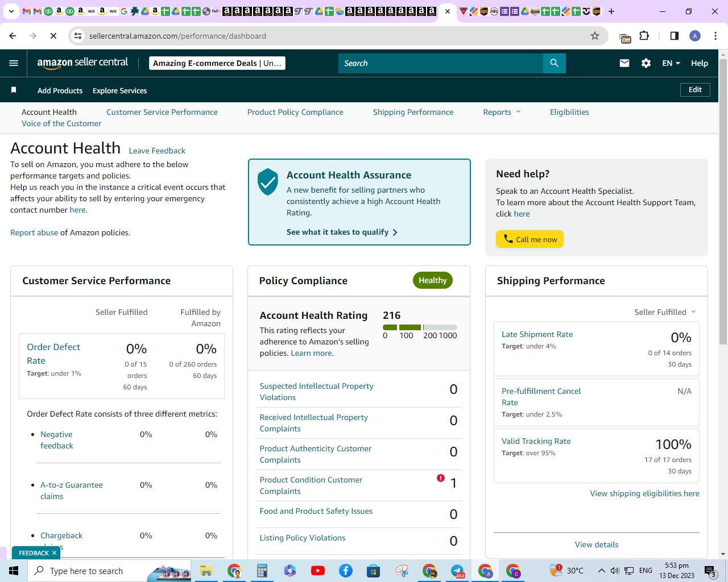Open the Account Health tab
The image size is (728, 582).
coord(49,112)
